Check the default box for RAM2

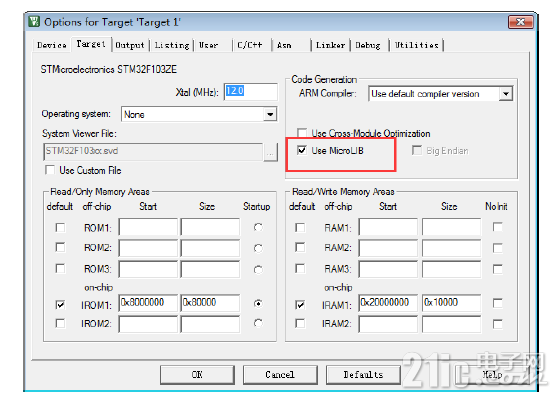click(300, 247)
